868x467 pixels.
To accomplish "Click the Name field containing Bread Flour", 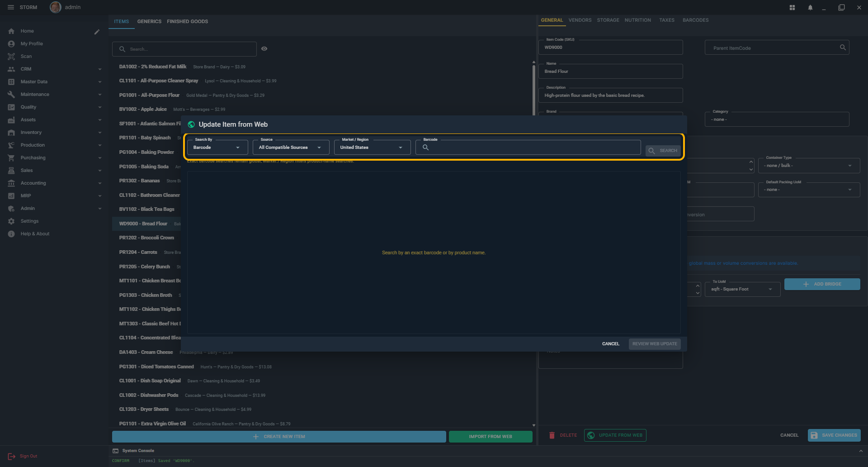I will pos(610,71).
